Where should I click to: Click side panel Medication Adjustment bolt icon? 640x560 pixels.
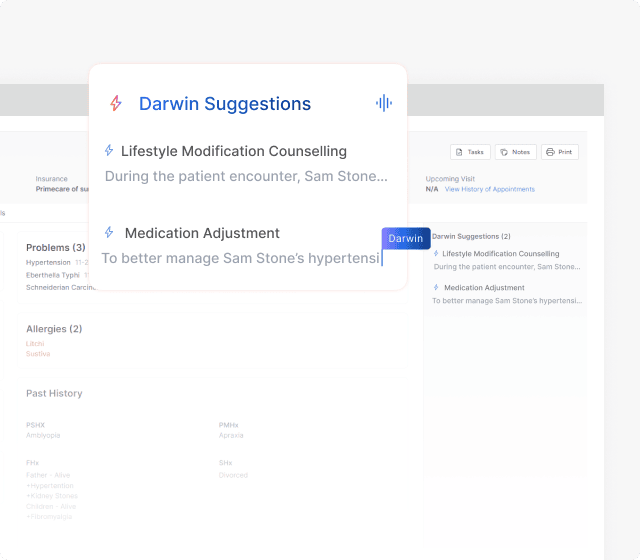pos(436,288)
